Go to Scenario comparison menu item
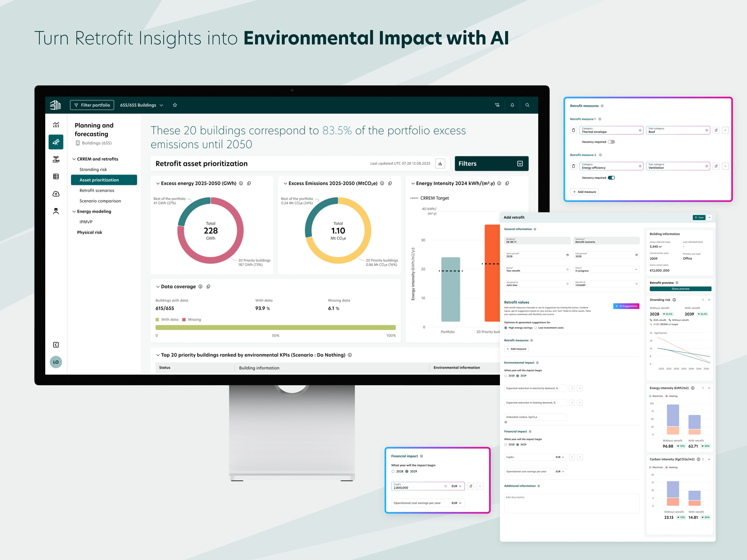Image resolution: width=747 pixels, height=560 pixels. coord(100,201)
